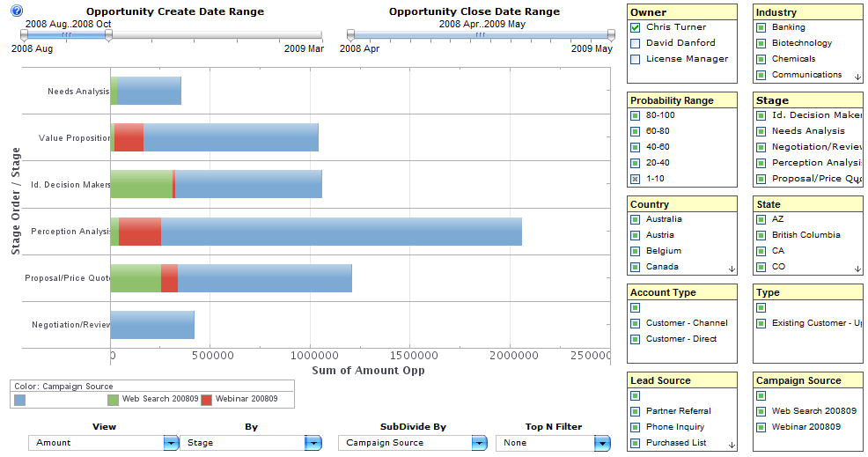Click left handle of Close Date slider

pos(350,35)
